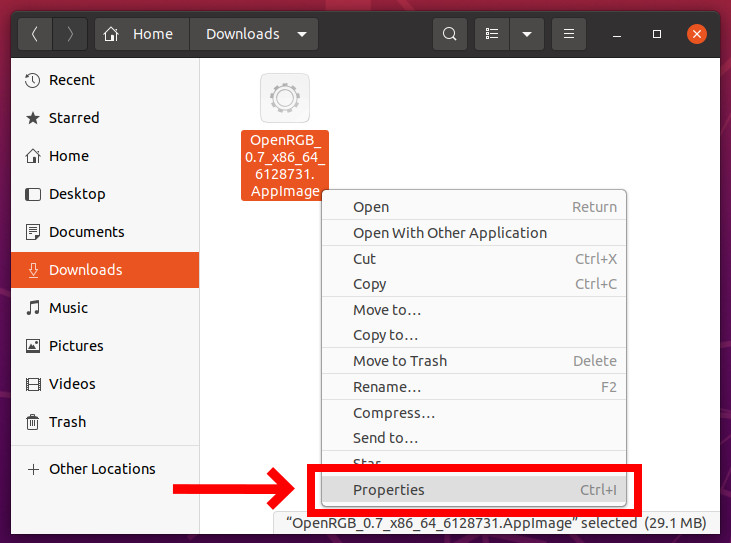Switch to list view via toolbar icon
The height and width of the screenshot is (543, 731).
click(492, 34)
